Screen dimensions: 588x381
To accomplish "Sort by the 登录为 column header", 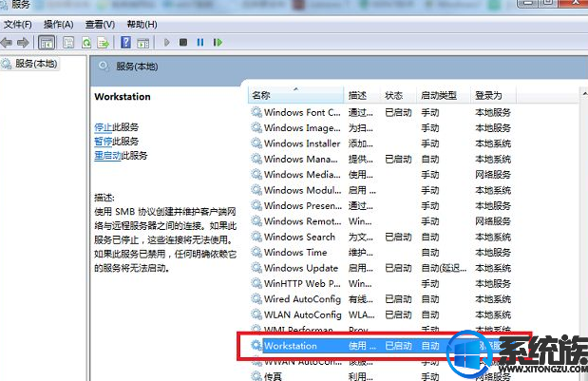I will pyautogui.click(x=493, y=95).
